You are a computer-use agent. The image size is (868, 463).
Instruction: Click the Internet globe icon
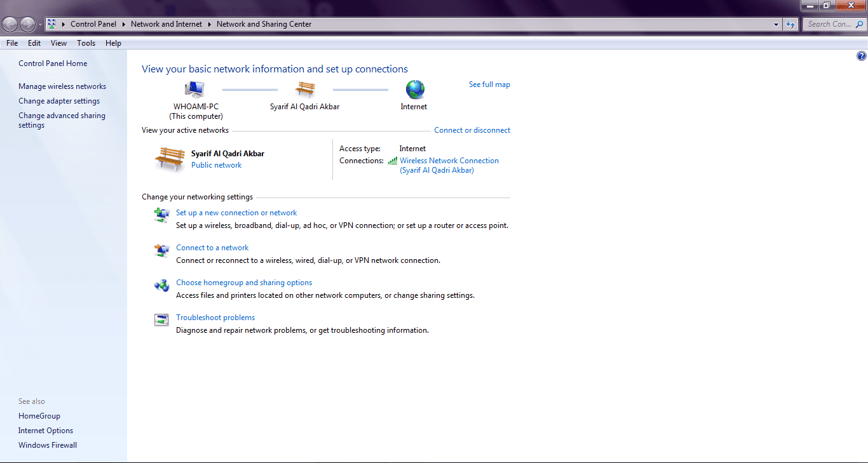(x=415, y=90)
